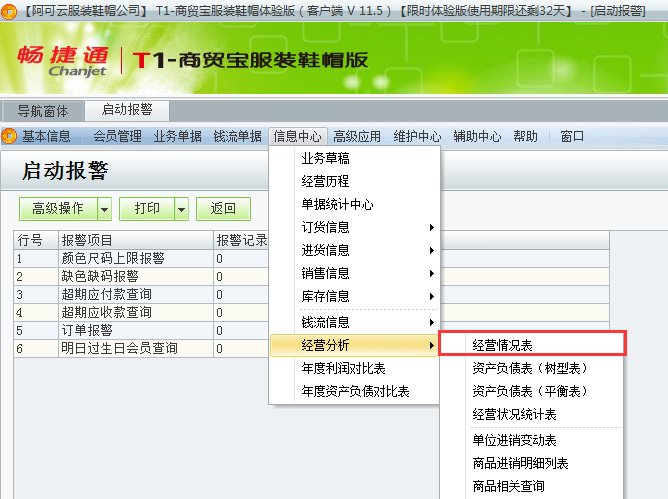The width and height of the screenshot is (668, 499).
Task: Expand the 钱流信息 submenu
Action: [354, 323]
